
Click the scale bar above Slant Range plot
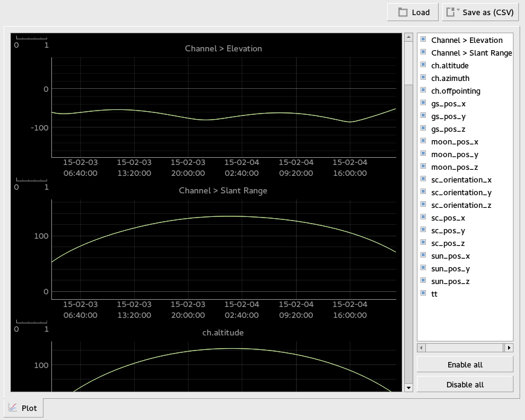coord(31,184)
